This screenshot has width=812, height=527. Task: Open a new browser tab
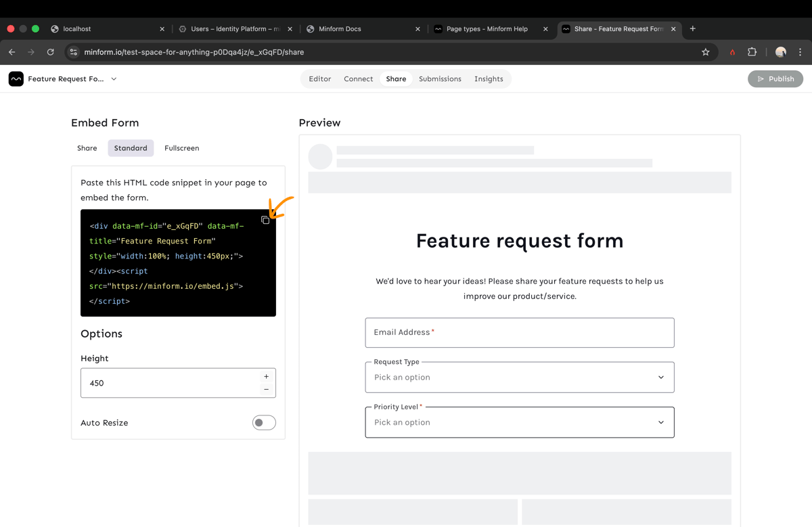tap(692, 29)
